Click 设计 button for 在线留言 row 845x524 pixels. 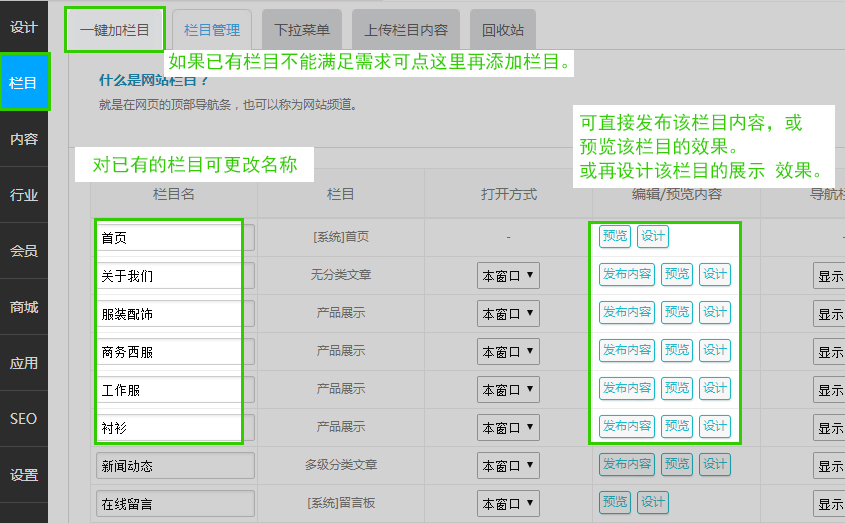[x=652, y=502]
